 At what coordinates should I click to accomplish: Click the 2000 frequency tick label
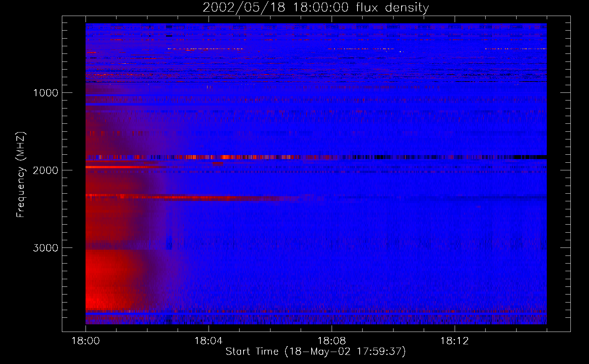[x=46, y=170]
